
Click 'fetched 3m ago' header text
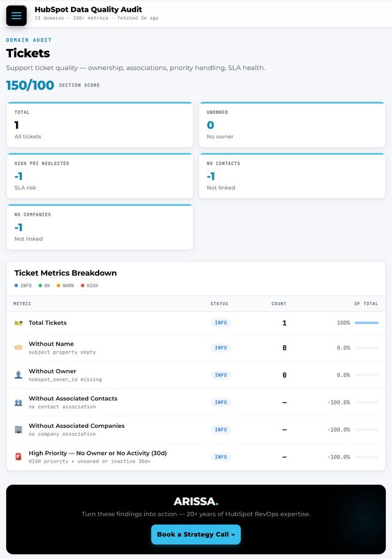click(x=138, y=18)
